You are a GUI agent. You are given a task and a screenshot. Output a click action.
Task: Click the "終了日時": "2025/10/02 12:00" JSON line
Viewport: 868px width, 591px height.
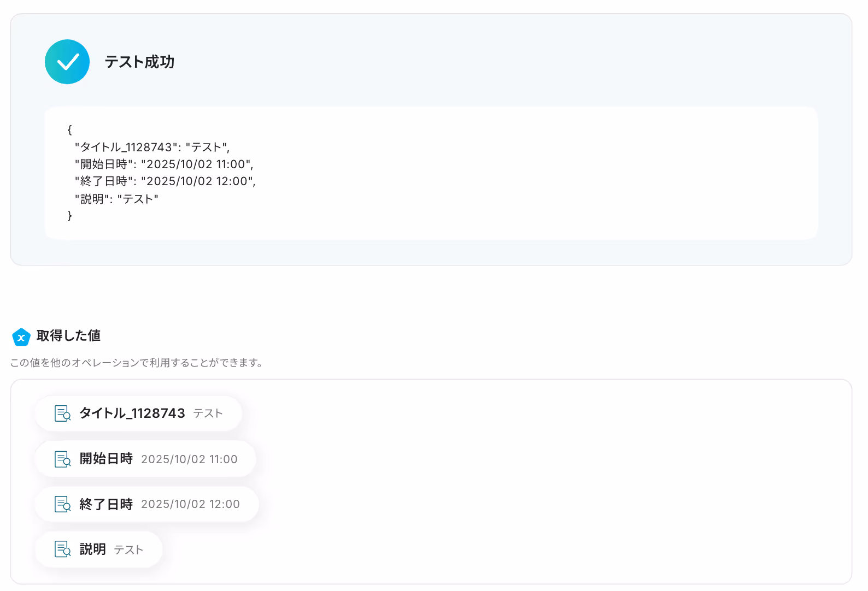tap(165, 181)
